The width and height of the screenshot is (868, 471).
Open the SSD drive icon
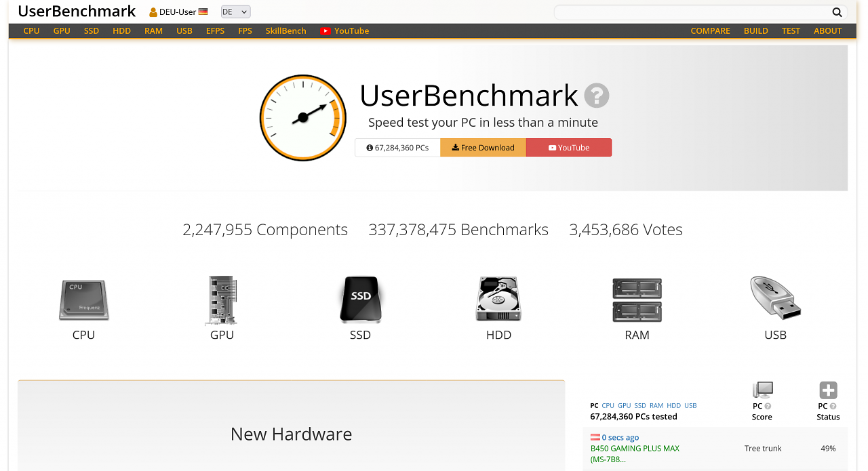tap(361, 300)
